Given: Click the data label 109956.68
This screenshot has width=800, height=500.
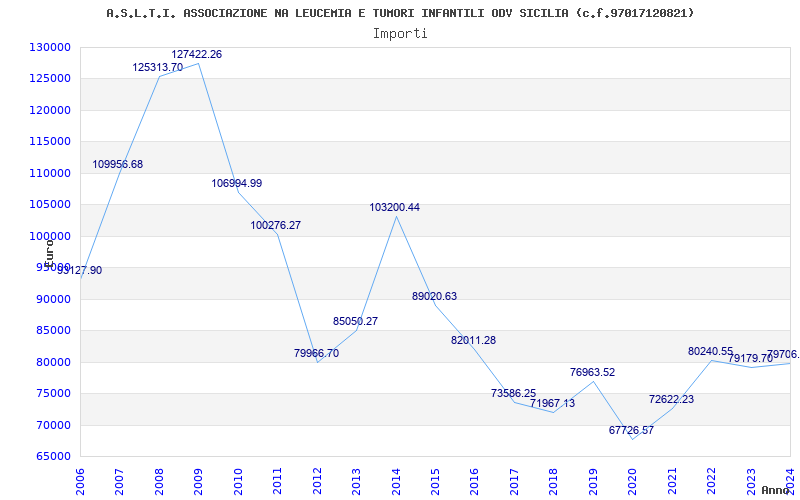Looking at the screenshot, I should point(118,164).
